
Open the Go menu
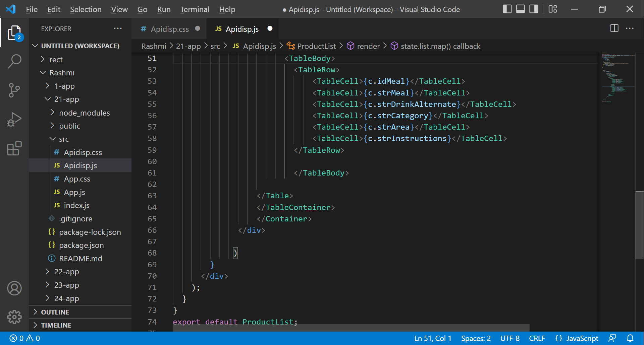142,9
